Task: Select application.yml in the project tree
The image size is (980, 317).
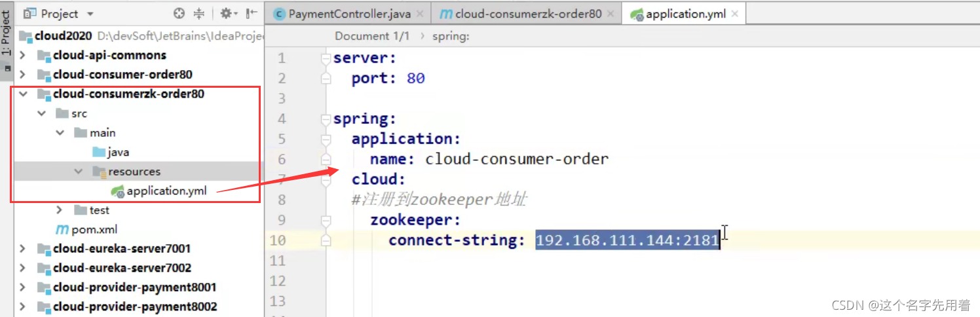Action: pyautogui.click(x=166, y=191)
